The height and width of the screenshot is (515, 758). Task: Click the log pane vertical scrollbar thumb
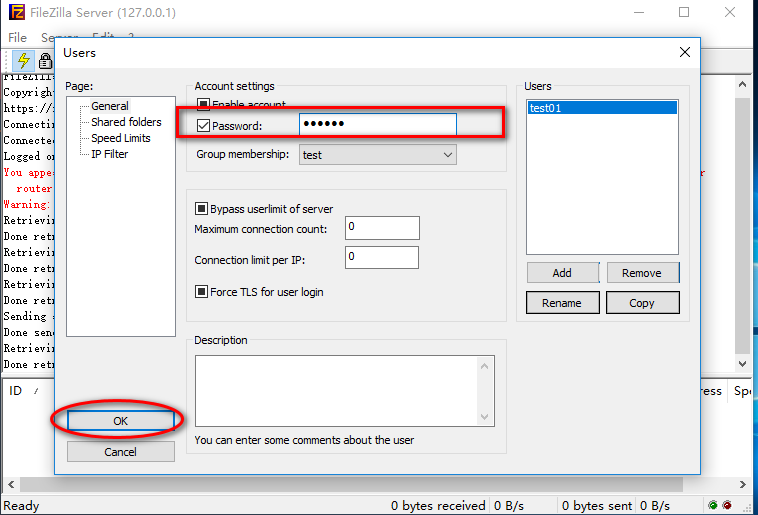(x=743, y=225)
